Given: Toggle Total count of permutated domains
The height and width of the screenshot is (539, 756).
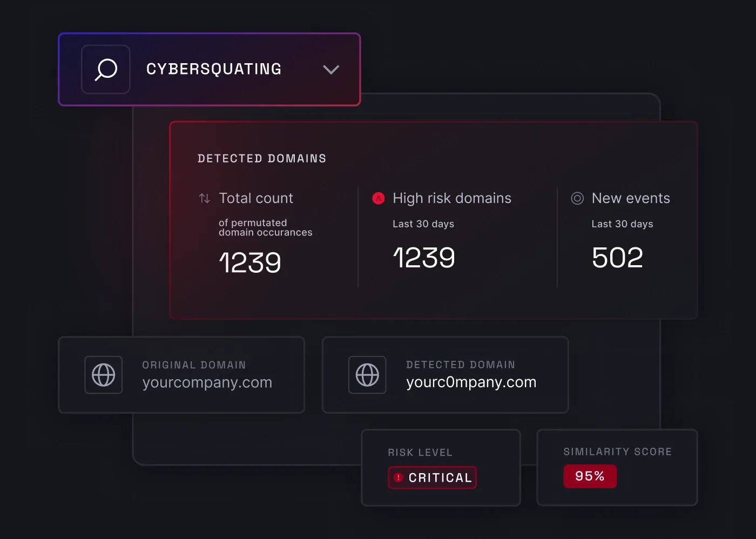Looking at the screenshot, I should 256,198.
